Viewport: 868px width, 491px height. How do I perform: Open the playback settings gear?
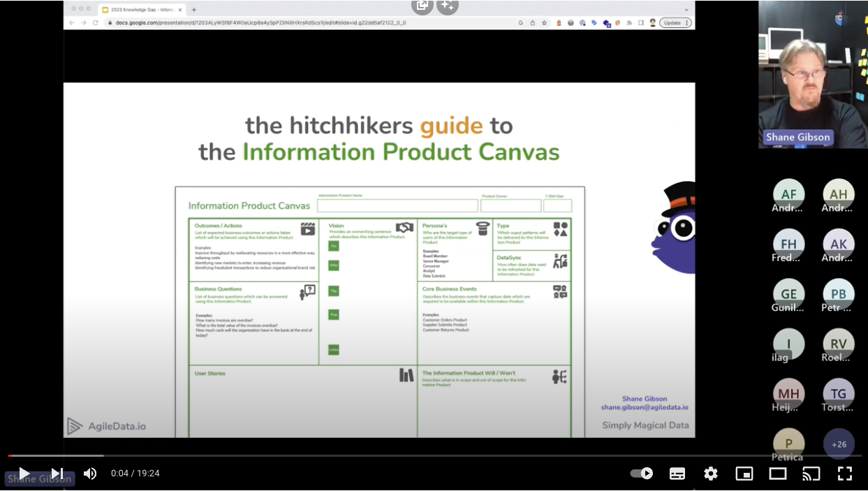pyautogui.click(x=711, y=473)
